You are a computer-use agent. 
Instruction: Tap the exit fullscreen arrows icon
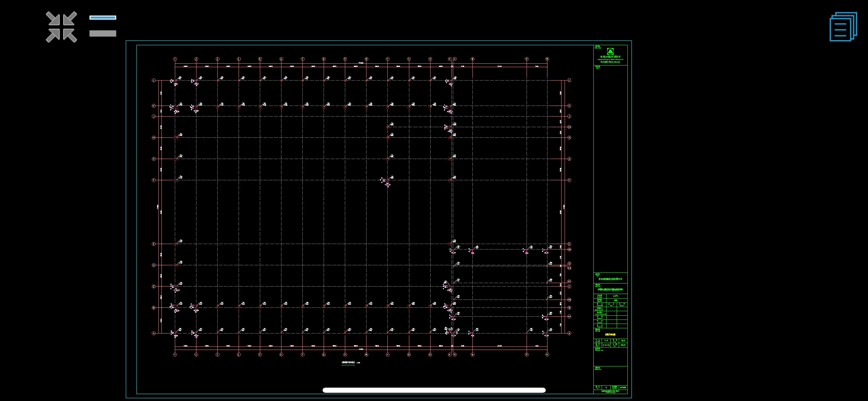pyautogui.click(x=61, y=27)
